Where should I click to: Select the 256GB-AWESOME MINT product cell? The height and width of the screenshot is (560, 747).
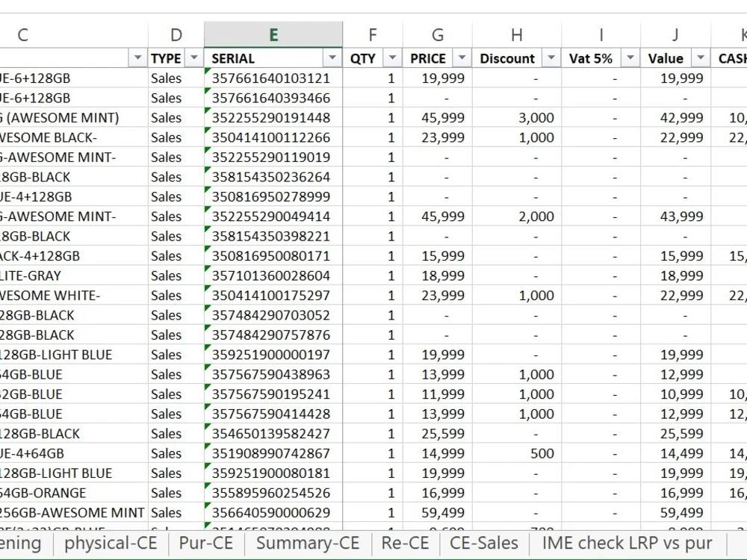point(74,513)
